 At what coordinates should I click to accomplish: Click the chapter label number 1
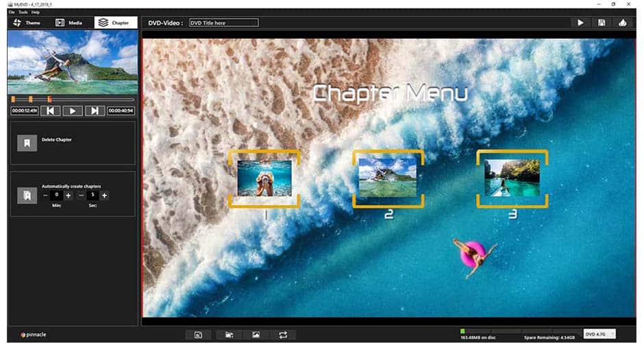coord(266,214)
